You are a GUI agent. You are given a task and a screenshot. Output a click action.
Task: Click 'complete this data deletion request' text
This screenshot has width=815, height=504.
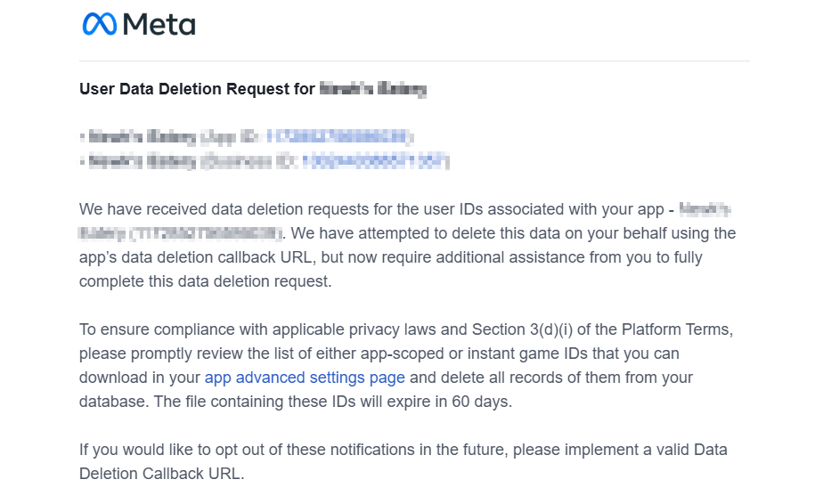[x=206, y=281]
